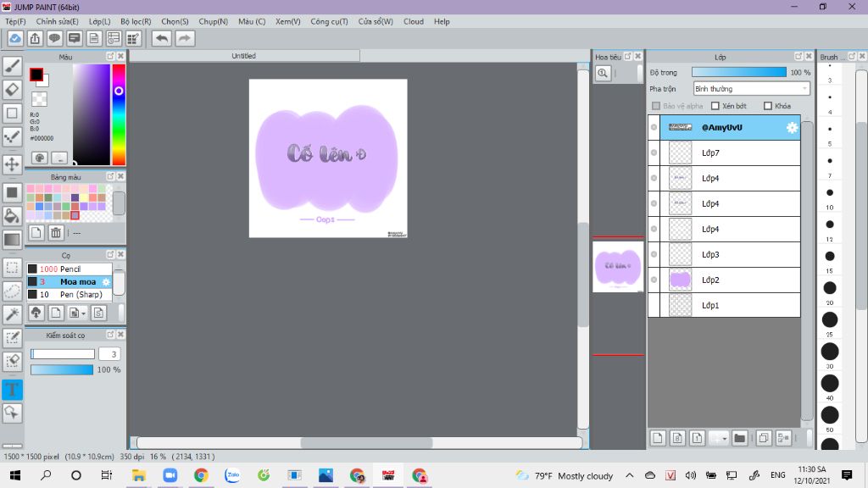Open settings gear of Moa moa brush
The width and height of the screenshot is (868, 488).
pyautogui.click(x=106, y=281)
